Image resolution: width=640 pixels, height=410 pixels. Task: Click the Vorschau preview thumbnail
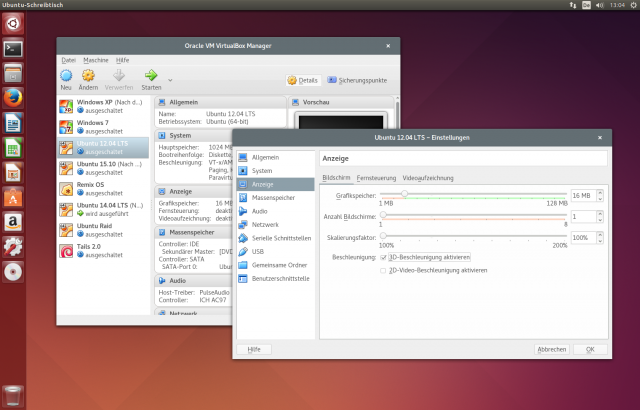click(x=341, y=121)
